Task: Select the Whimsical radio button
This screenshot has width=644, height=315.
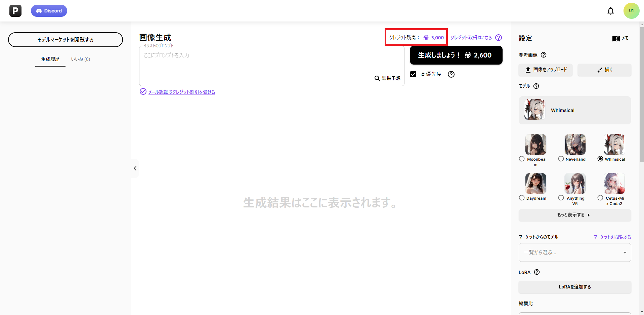Action: [x=600, y=159]
